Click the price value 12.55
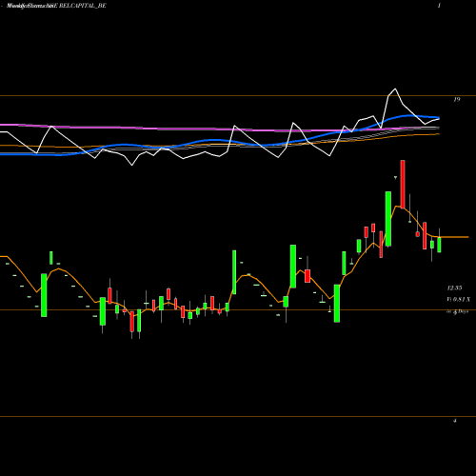Viewport: 476px width, 476px height. click(x=454, y=288)
